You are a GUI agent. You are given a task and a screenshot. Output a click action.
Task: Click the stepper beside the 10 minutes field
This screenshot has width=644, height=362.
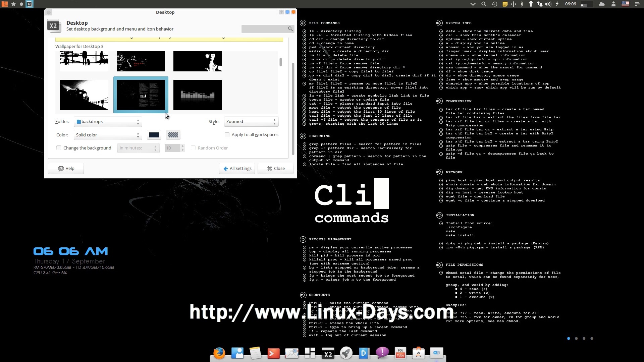click(182, 148)
